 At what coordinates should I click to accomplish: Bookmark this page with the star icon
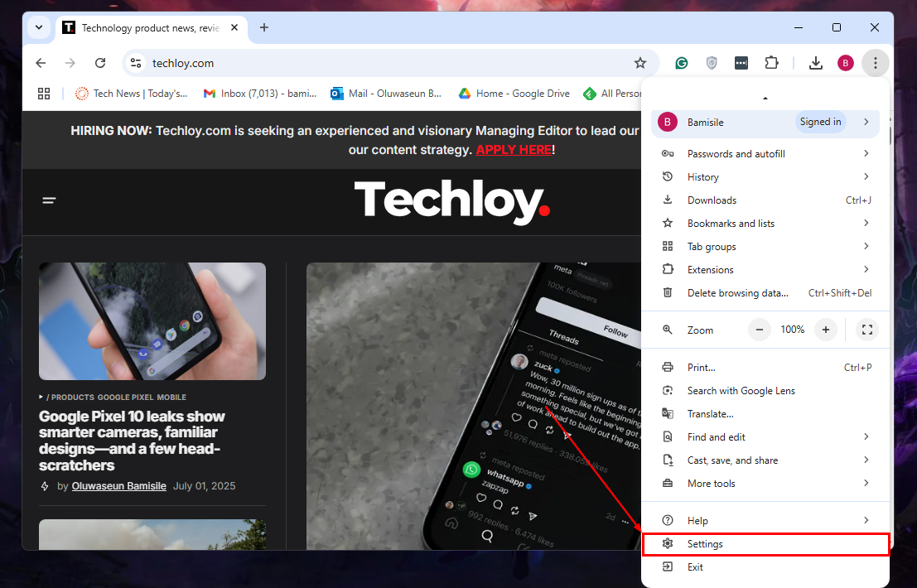640,63
